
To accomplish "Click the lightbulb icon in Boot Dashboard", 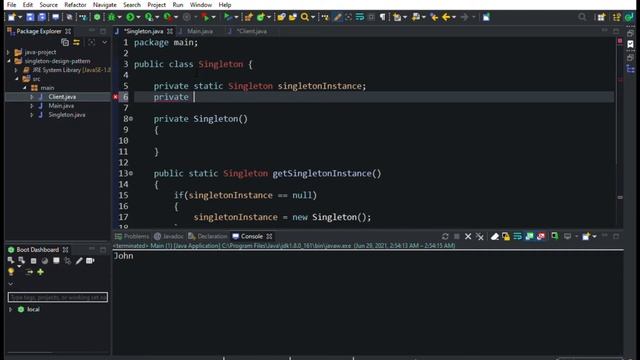I will point(11,272).
